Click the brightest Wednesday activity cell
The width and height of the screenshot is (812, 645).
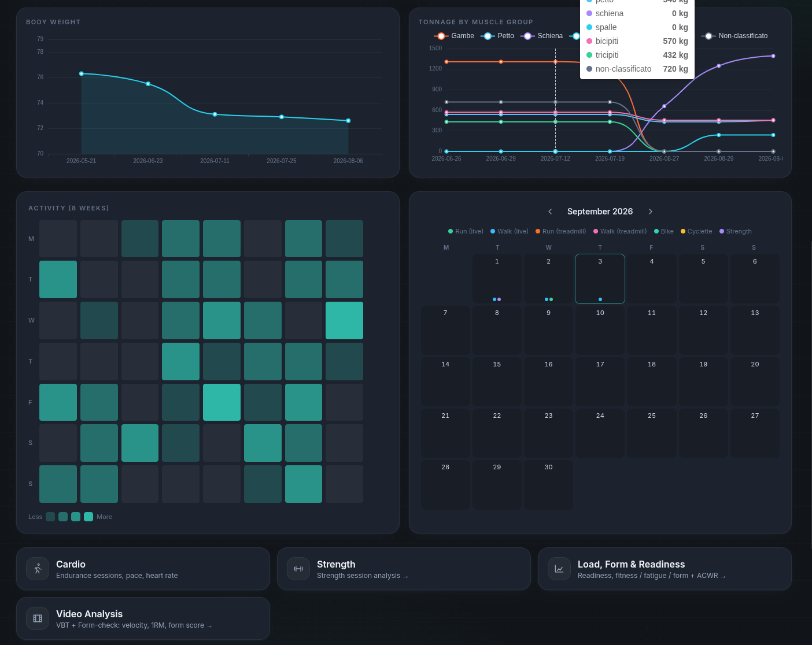coord(344,320)
